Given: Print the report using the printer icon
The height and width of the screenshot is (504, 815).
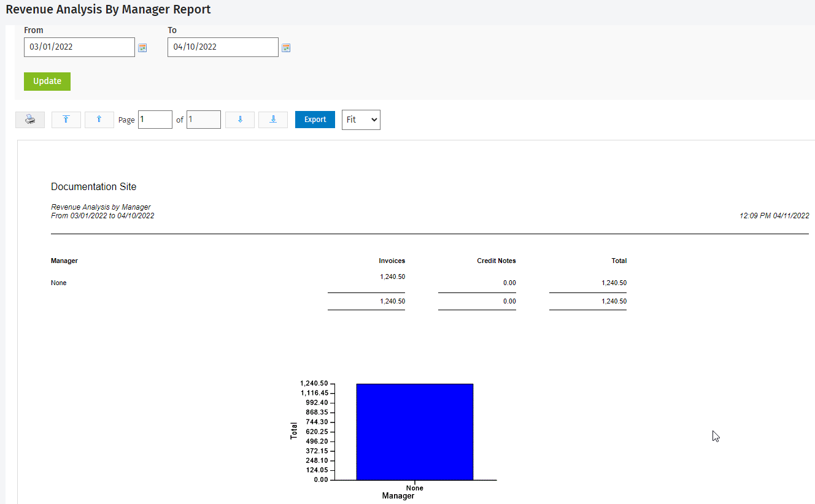Looking at the screenshot, I should pyautogui.click(x=30, y=120).
